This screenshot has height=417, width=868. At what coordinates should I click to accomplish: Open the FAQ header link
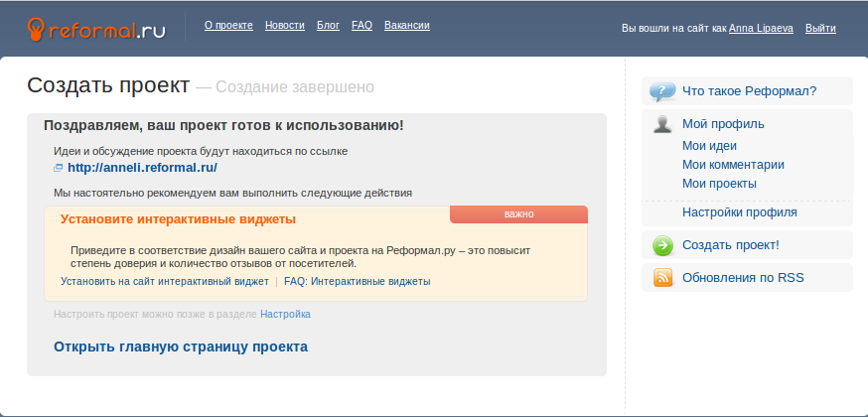362,25
